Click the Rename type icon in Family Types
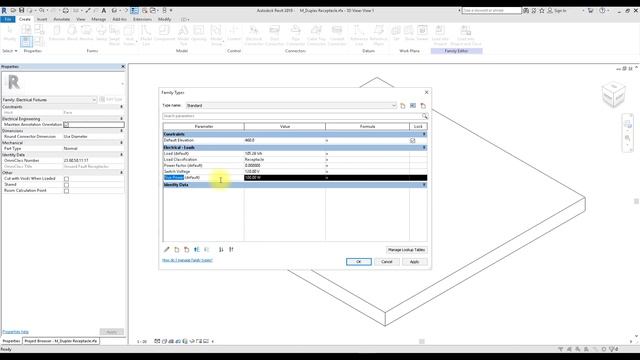This screenshot has width=640, height=360. [413, 106]
